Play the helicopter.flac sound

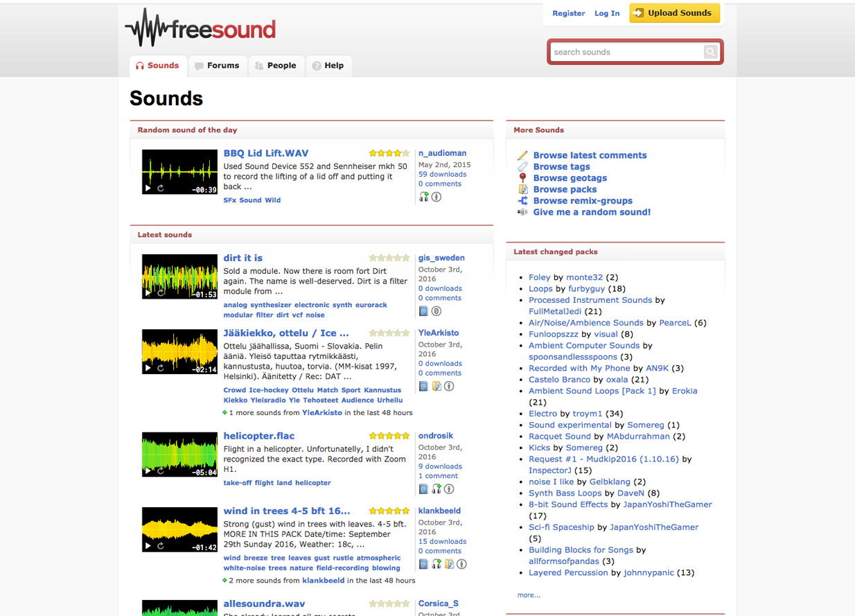148,472
